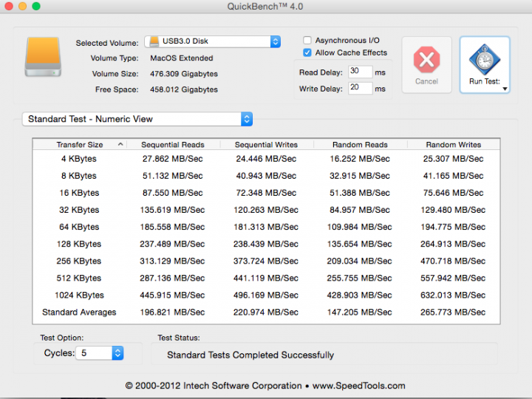Viewport: 532px width, 399px height.
Task: Uncheck Allow Cache Effects
Action: click(x=307, y=52)
